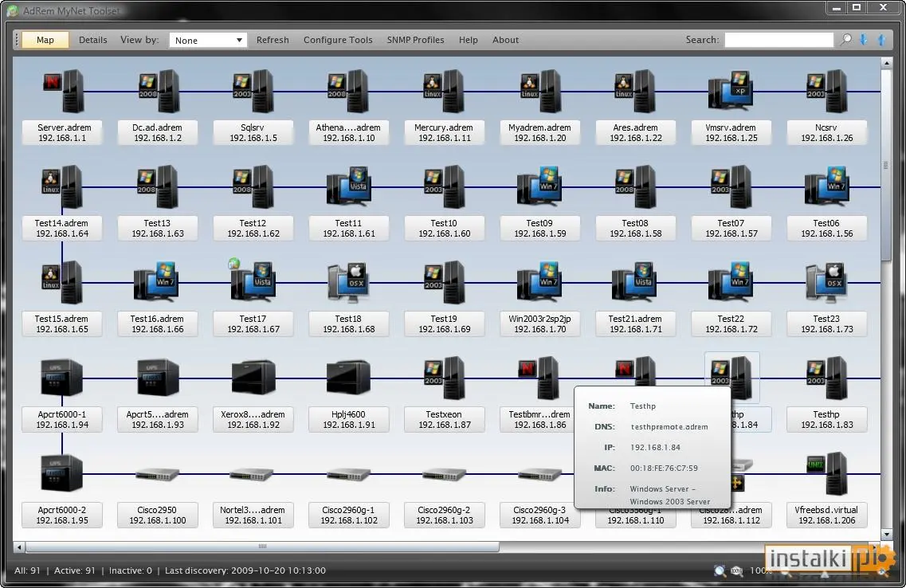Click the Last discovery status text
Viewport: 906px width, 588px height.
click(x=245, y=570)
